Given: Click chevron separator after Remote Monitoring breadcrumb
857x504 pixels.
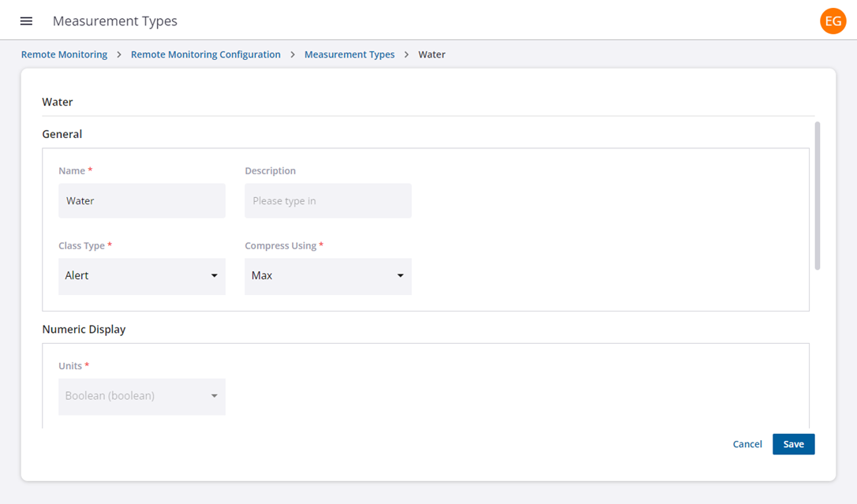Looking at the screenshot, I should click(119, 54).
